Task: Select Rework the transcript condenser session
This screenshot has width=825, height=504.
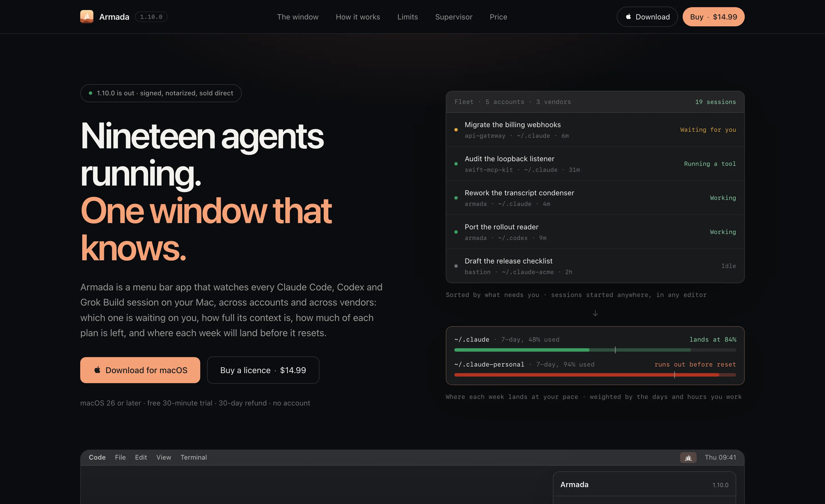Action: tap(595, 198)
